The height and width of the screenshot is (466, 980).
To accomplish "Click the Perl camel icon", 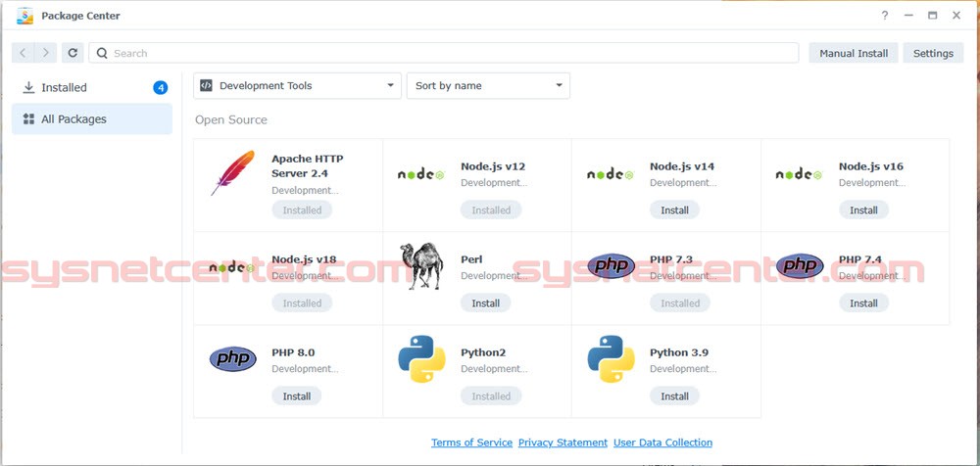I will 421,266.
